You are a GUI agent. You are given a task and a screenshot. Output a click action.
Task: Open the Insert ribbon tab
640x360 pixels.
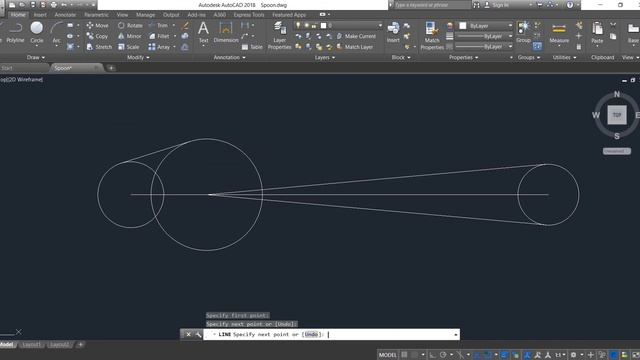click(40, 15)
